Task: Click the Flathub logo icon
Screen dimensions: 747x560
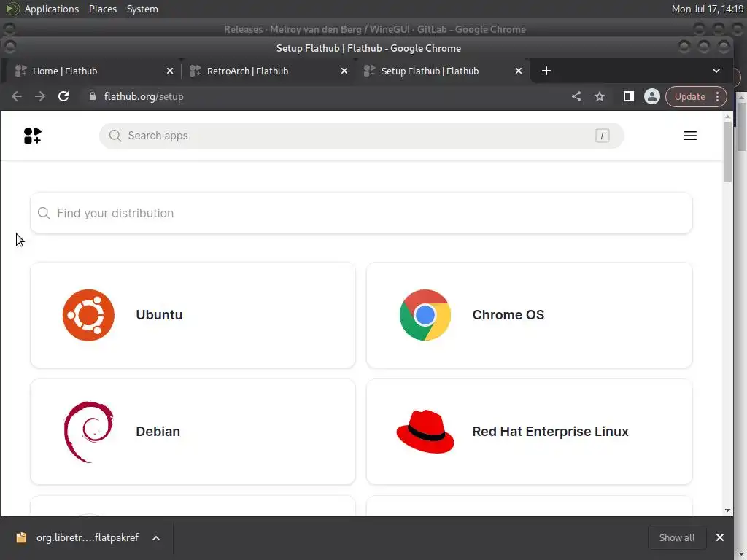Action: [x=32, y=136]
